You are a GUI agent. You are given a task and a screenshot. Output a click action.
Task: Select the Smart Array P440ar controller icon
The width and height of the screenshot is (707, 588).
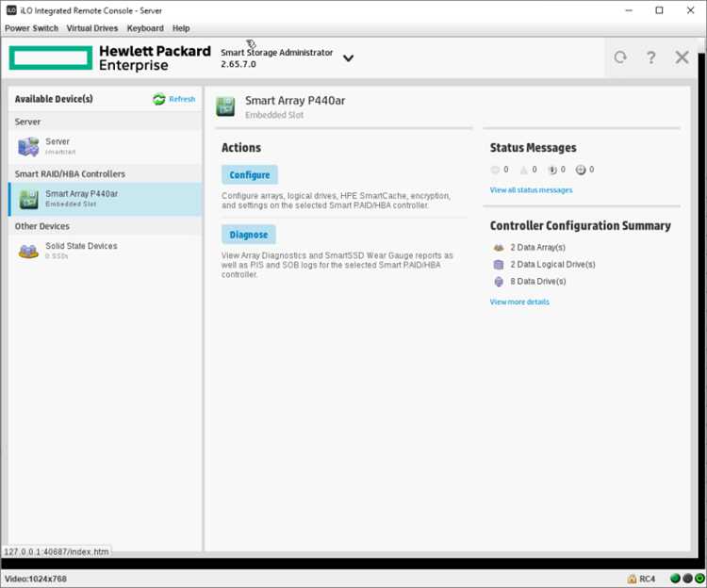(29, 199)
